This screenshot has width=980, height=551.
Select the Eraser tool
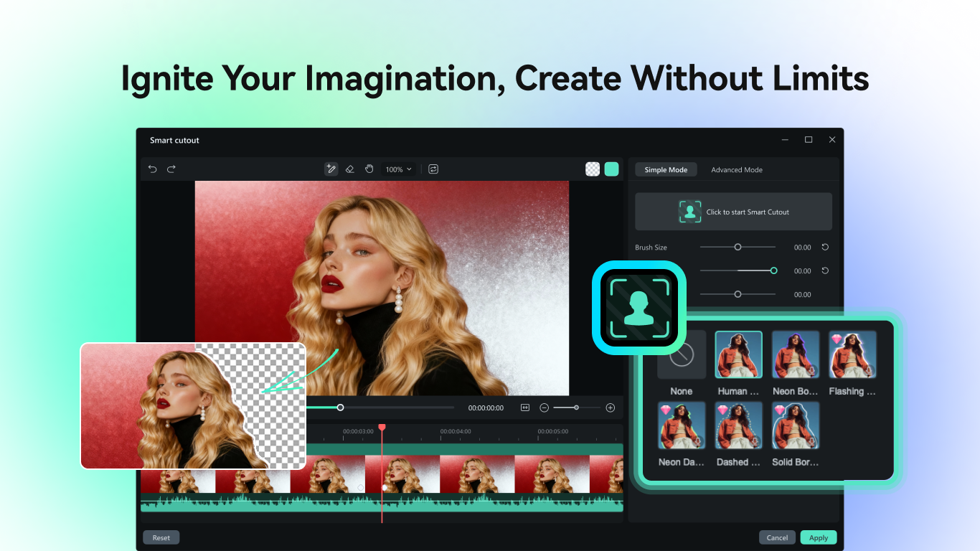pyautogui.click(x=349, y=169)
